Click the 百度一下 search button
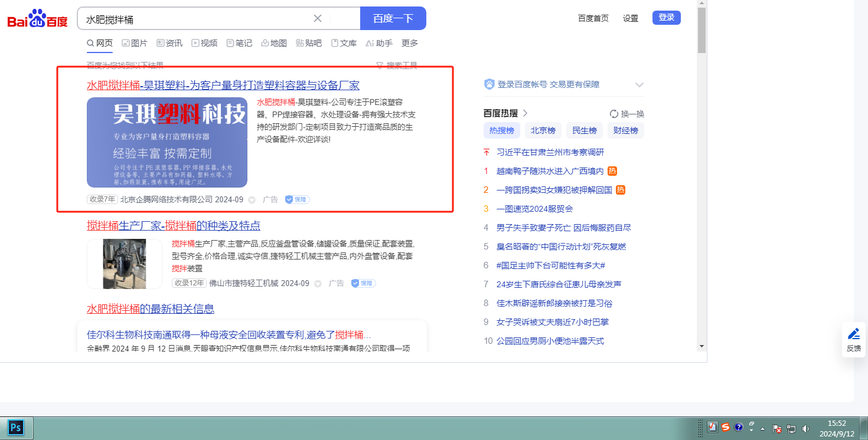 click(393, 18)
